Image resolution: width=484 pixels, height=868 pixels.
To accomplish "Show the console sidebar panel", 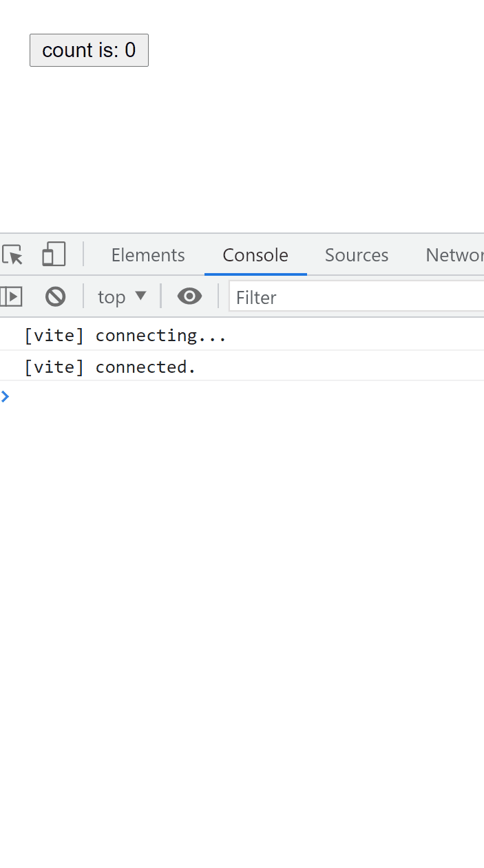I will tap(11, 296).
